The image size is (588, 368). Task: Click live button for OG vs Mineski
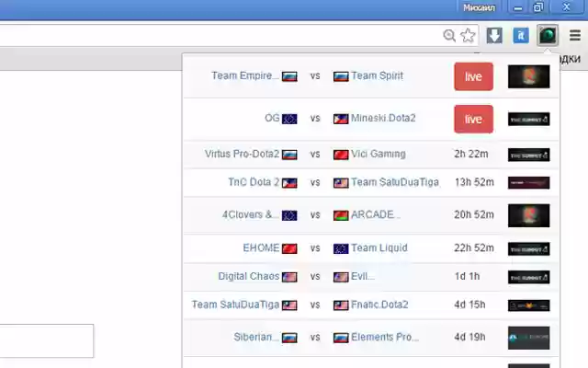point(474,119)
